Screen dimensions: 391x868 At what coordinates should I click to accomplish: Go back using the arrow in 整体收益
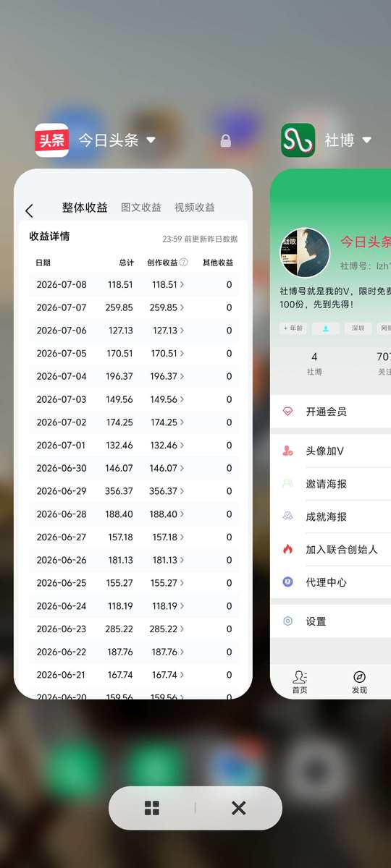coord(29,210)
